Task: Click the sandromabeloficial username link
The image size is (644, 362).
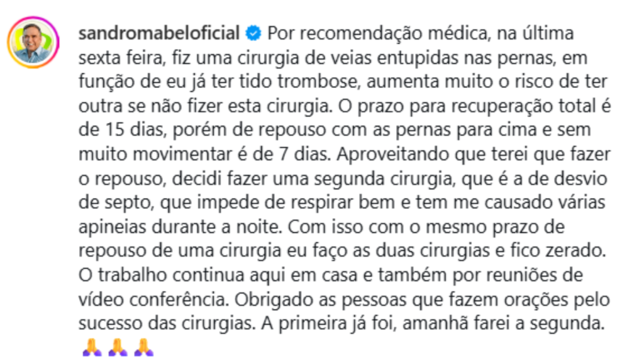Action: (160, 33)
